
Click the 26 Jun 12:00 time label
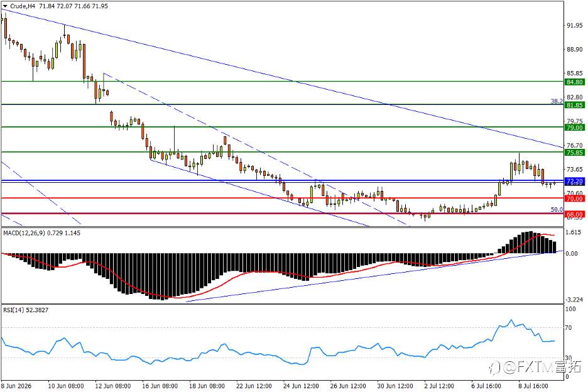348,386
